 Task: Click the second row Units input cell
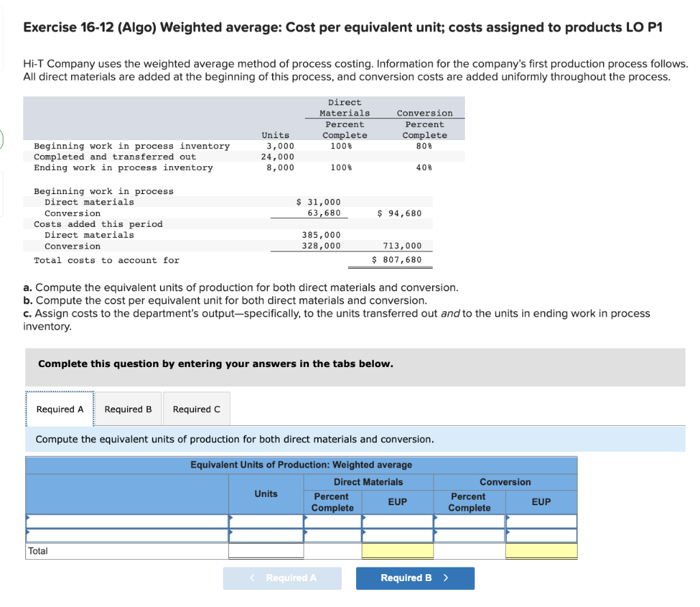[x=266, y=535]
